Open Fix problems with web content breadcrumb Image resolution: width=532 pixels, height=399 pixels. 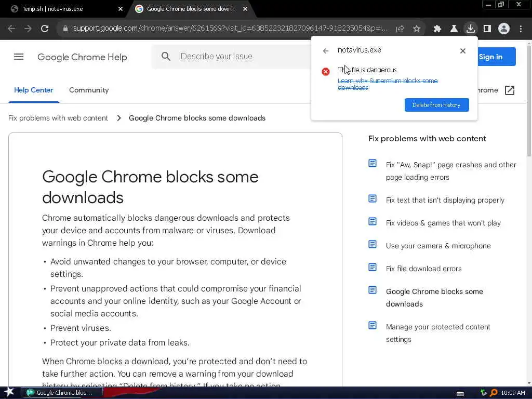tap(58, 118)
